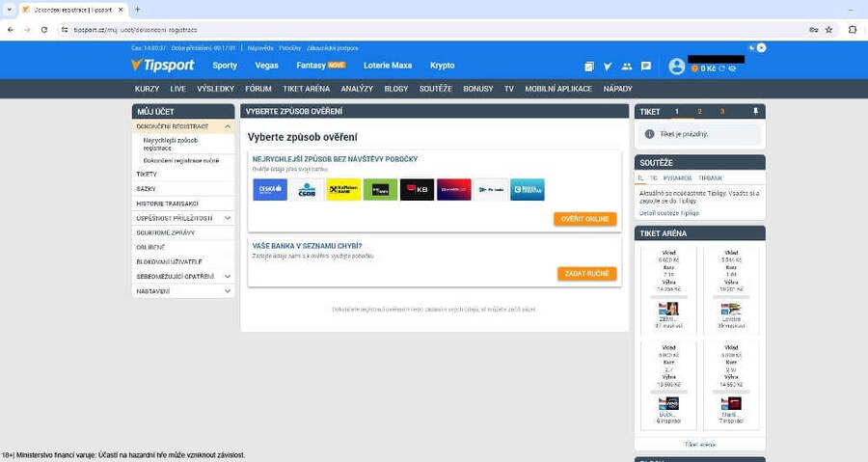The height and width of the screenshot is (462, 868).
Task: Open Zákaznická podpora link
Action: click(332, 48)
